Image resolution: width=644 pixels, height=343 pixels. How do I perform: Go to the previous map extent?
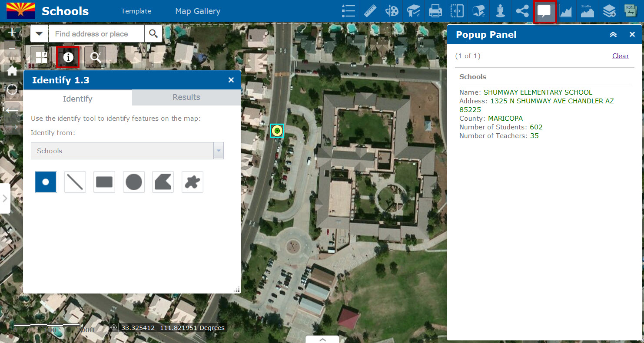pos(12,110)
